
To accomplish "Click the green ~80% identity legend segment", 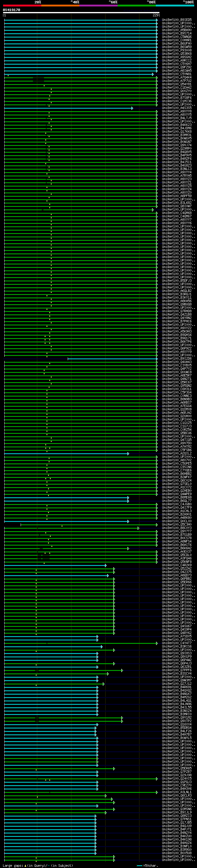I will (137, 6).
